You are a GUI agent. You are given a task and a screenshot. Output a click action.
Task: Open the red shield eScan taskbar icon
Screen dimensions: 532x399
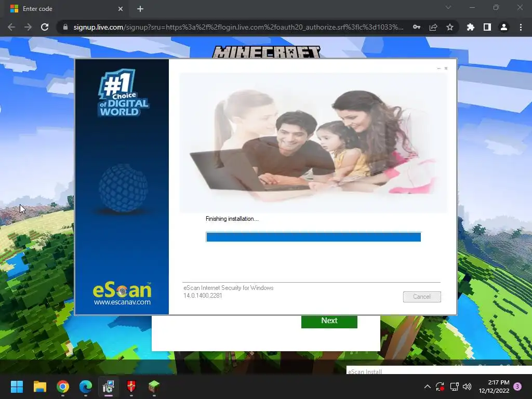(131, 387)
